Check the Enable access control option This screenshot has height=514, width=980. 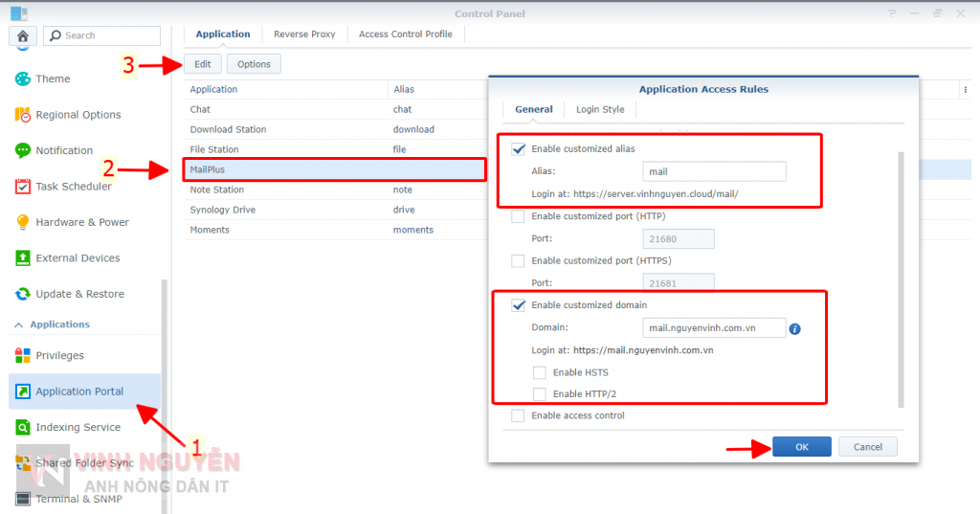click(x=519, y=415)
